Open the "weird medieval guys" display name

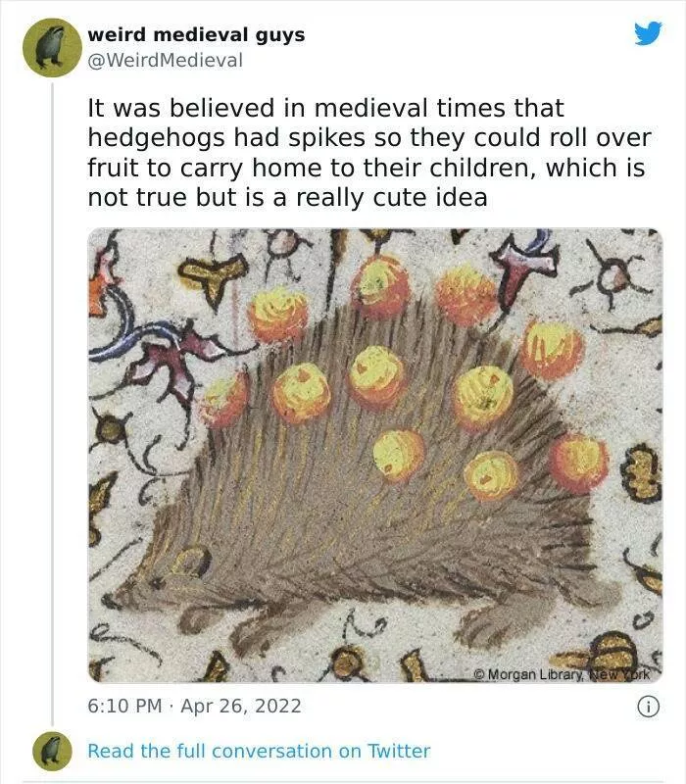pos(196,34)
